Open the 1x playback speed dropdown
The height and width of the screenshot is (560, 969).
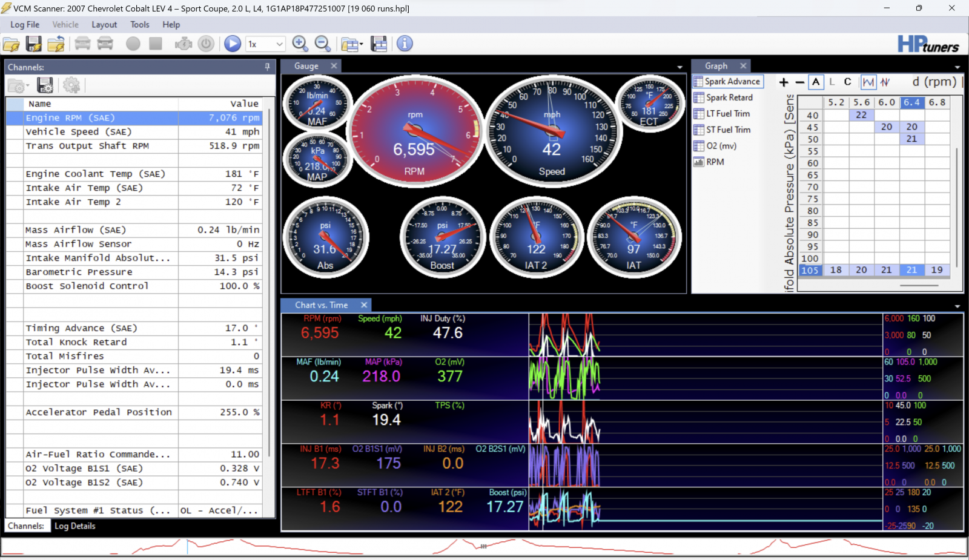[x=265, y=44]
